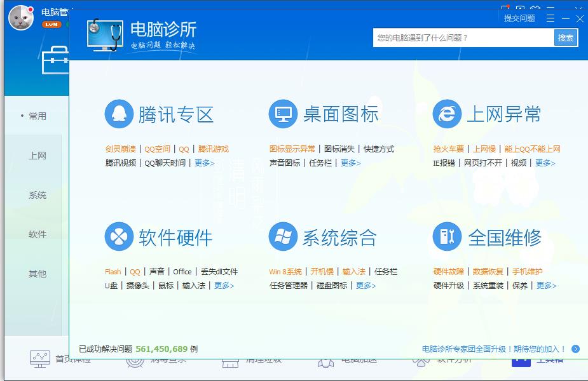Open the Win 8系统 link
The height and width of the screenshot is (381, 588).
click(285, 272)
